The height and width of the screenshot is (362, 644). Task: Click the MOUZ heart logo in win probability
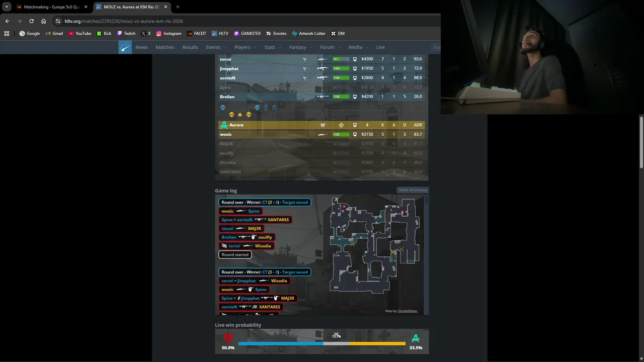[x=228, y=338]
